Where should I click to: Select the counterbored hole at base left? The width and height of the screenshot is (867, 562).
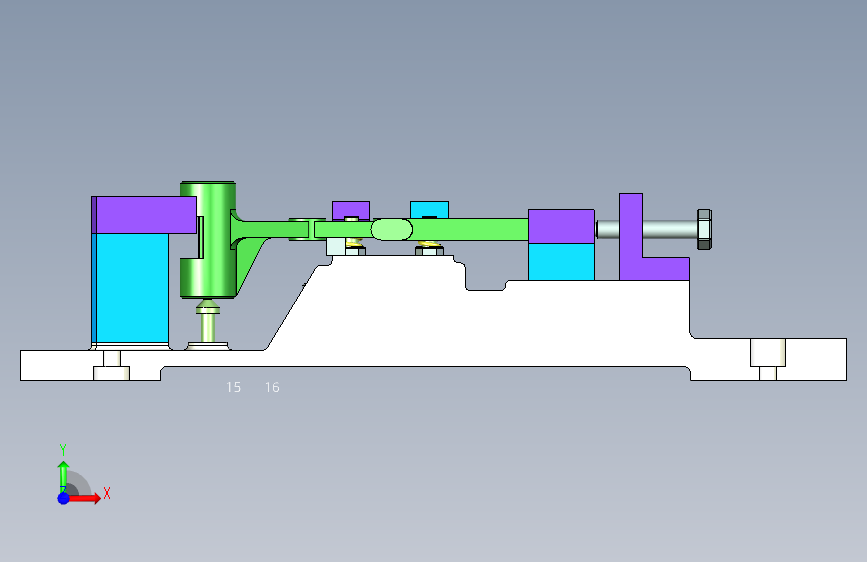(112, 365)
